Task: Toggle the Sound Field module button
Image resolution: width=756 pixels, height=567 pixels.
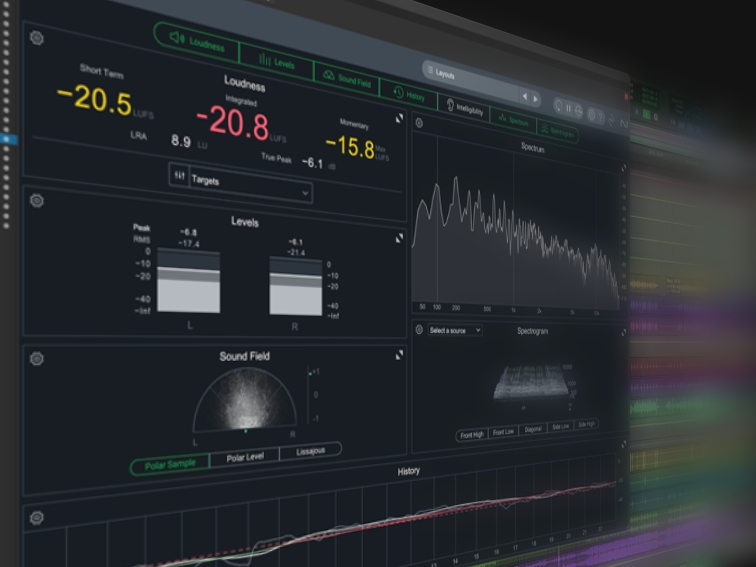Action: click(x=347, y=78)
